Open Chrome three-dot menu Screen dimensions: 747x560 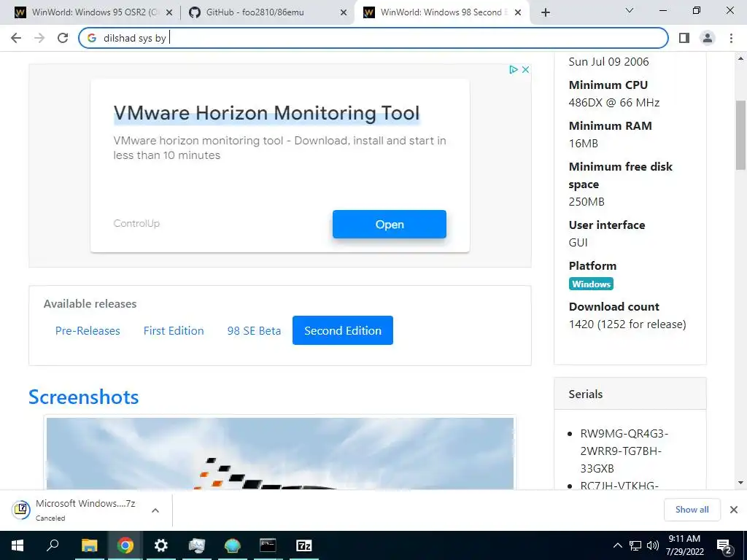coord(731,38)
